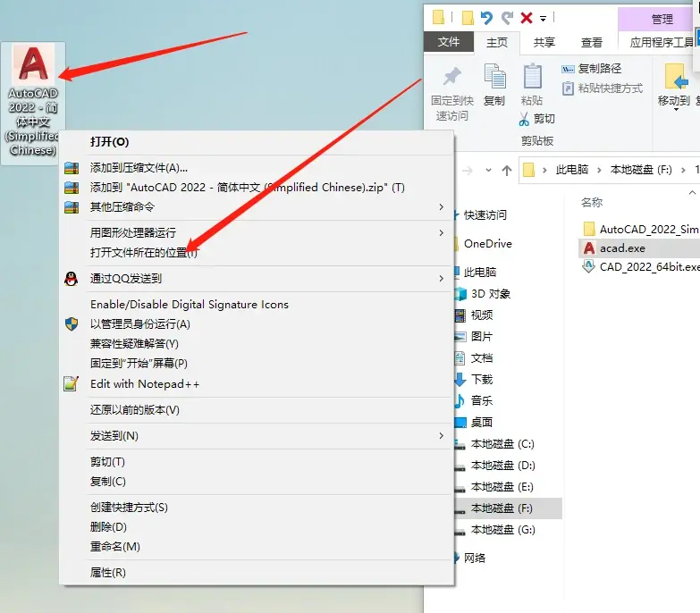This screenshot has height=613, width=700.
Task: Expand the chevron after 此电脑 in address bar
Action: point(599,170)
